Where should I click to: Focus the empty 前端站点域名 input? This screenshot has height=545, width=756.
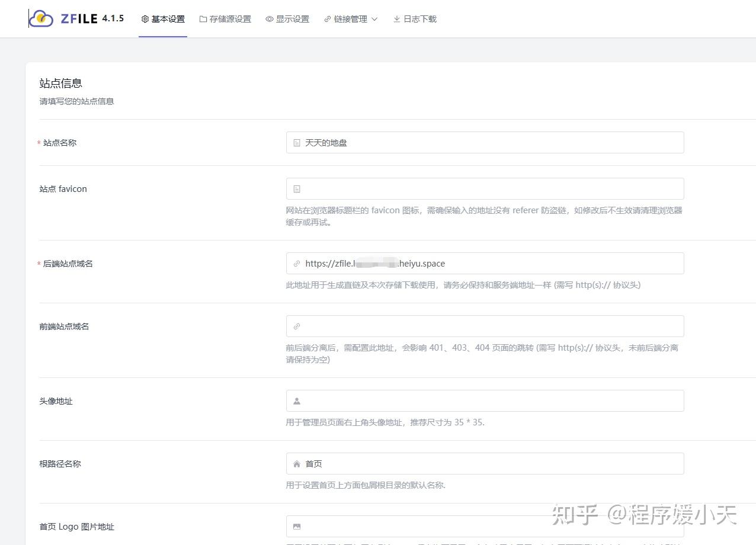coord(485,326)
